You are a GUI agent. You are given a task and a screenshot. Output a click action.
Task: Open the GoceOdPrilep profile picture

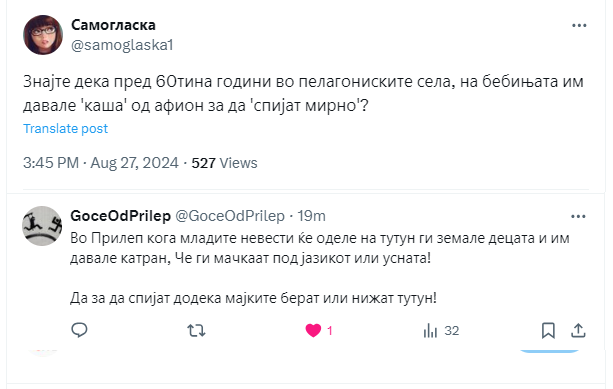coord(42,226)
